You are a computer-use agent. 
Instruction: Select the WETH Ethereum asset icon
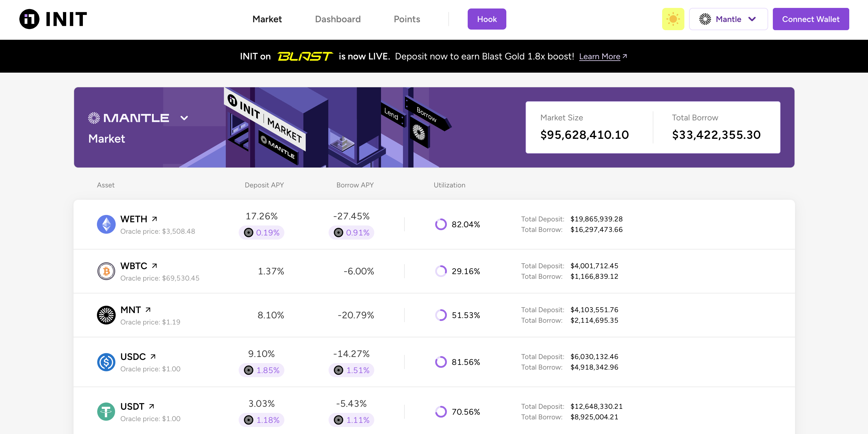click(x=106, y=224)
